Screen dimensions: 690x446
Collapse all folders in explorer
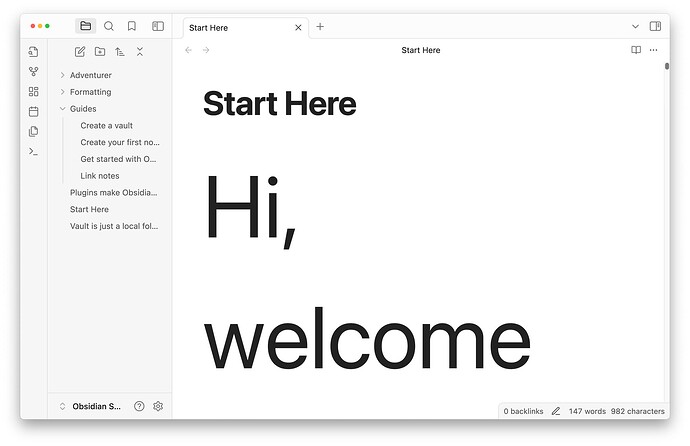140,52
